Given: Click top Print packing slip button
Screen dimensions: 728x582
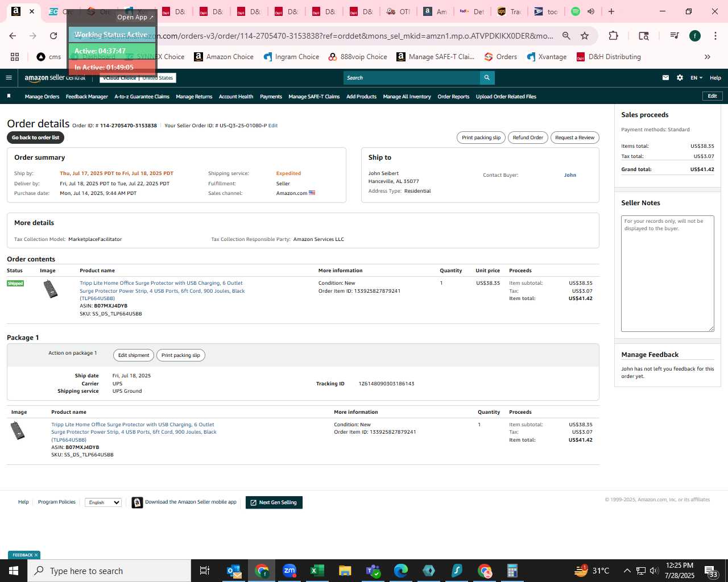Looking at the screenshot, I should [481, 138].
